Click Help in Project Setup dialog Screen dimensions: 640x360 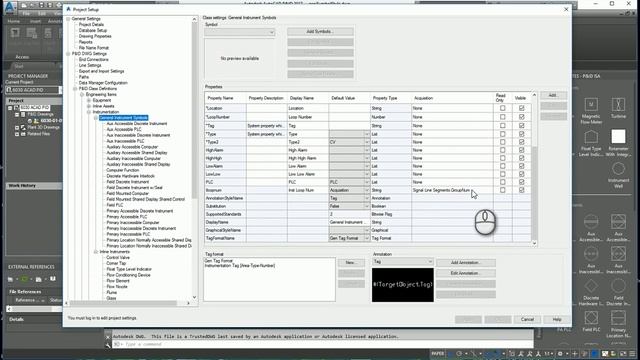click(x=557, y=320)
